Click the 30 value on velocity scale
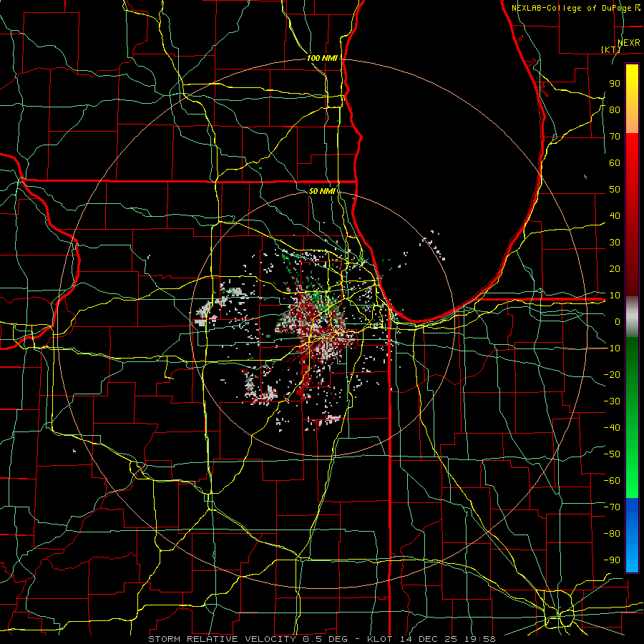644x644 pixels. point(615,243)
